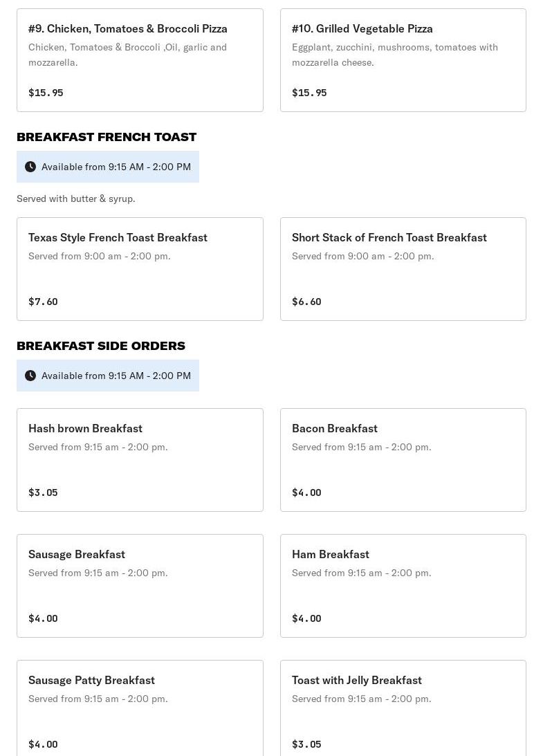Click clock icon under Breakfast French Toast
Viewport: 543px width, 756px height.
pyautogui.click(x=30, y=167)
